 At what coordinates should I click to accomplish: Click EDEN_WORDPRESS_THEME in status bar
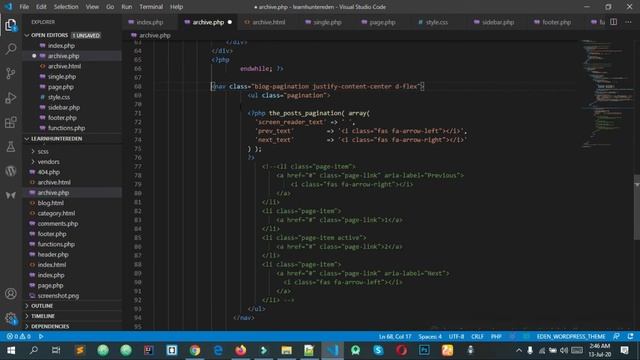[571, 336]
